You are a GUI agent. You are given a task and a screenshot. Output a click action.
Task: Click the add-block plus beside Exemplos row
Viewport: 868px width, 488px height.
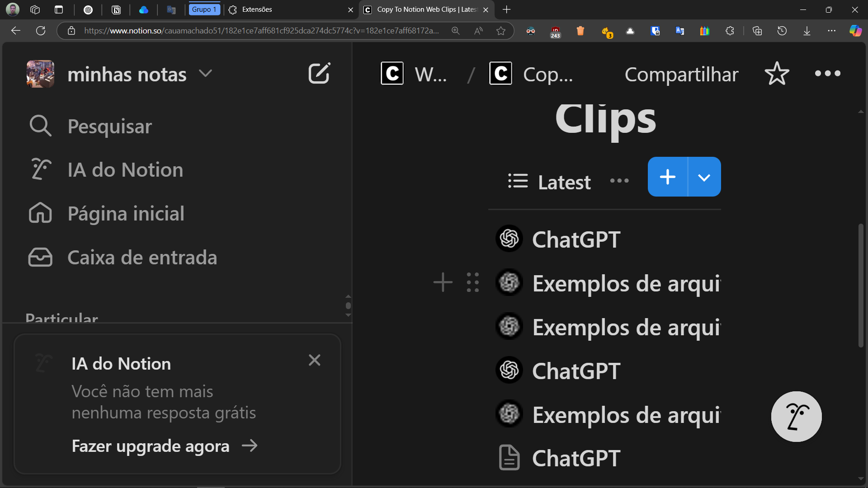(x=443, y=282)
